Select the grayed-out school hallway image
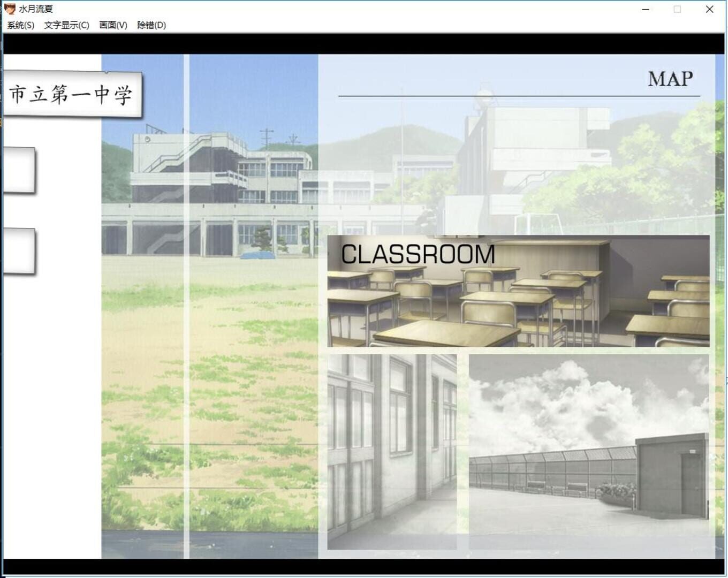 tap(392, 452)
